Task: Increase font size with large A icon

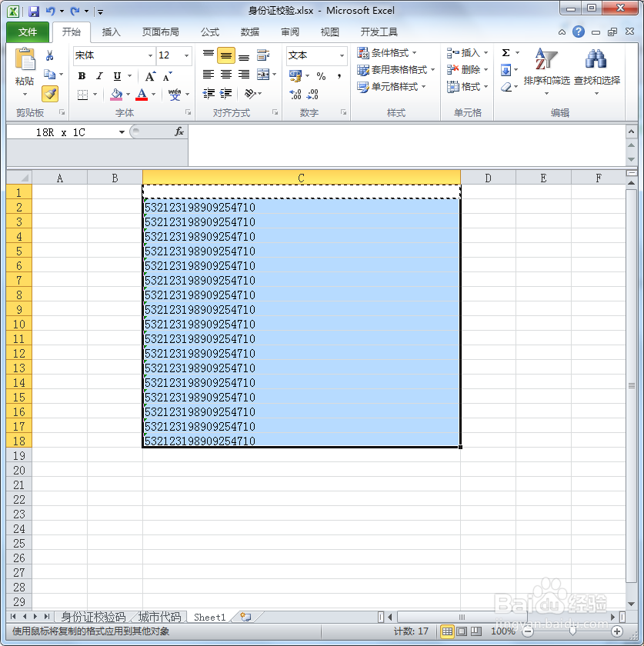Action: click(150, 76)
